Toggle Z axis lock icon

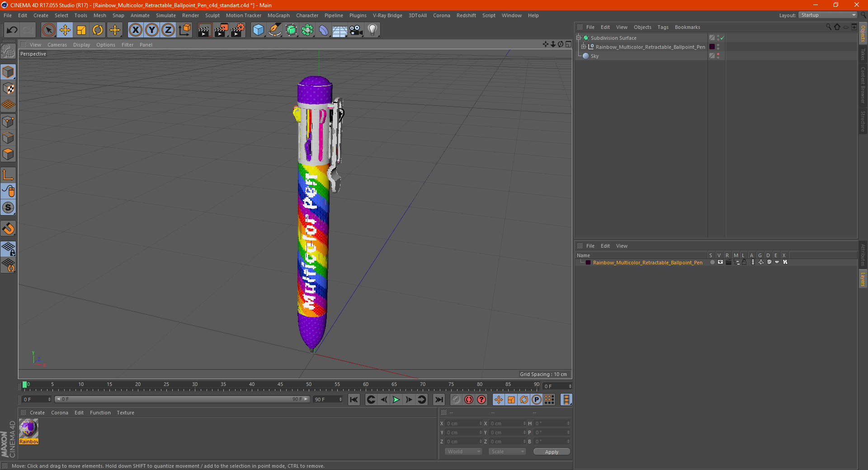[168, 30]
